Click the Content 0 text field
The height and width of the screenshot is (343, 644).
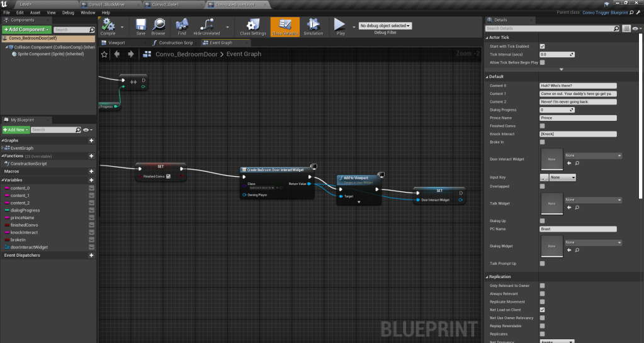tap(578, 86)
